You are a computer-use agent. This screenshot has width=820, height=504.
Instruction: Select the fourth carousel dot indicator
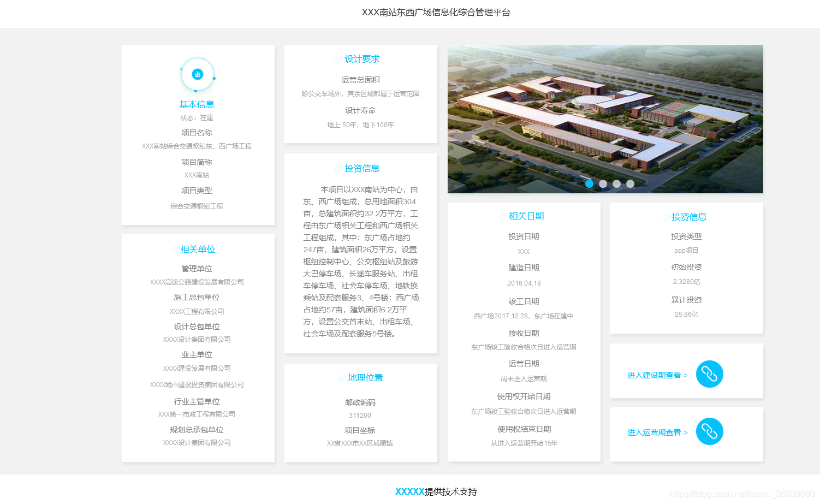(x=630, y=184)
